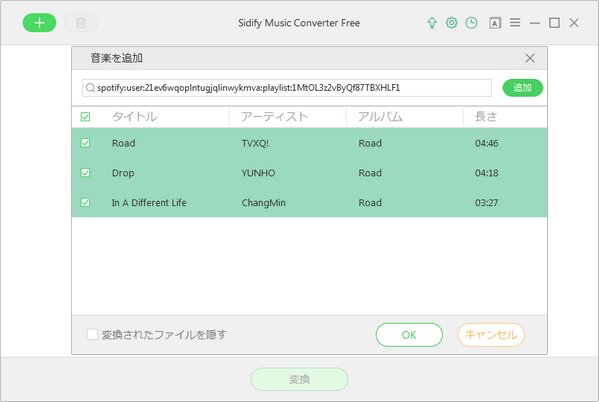Sort by アルバム column header
The image size is (599, 402).
[380, 117]
